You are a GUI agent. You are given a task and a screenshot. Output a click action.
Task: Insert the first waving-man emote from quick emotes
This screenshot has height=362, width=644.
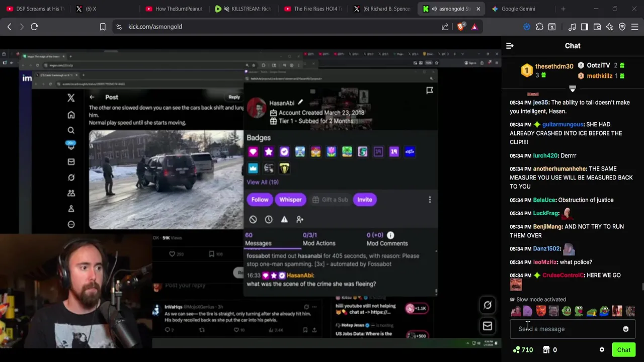516,311
